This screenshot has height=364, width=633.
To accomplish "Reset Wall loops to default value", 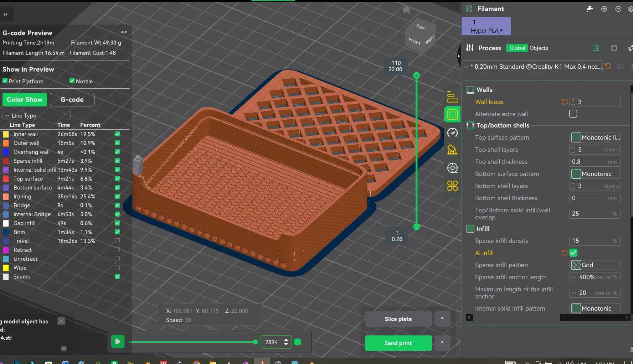I will point(564,102).
